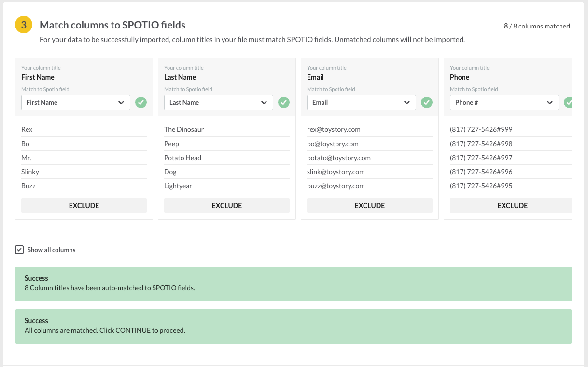Open the First Name field dropdown
Screen dimensions: 588x367
coord(76,102)
